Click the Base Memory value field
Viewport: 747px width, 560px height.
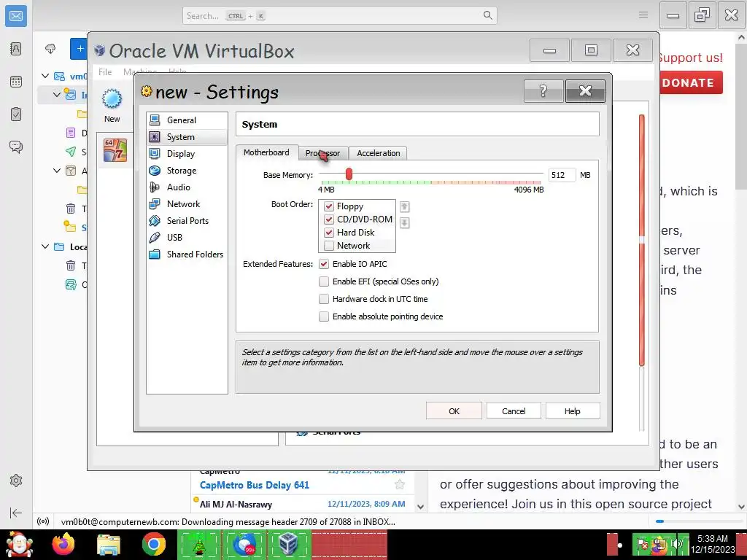point(562,175)
